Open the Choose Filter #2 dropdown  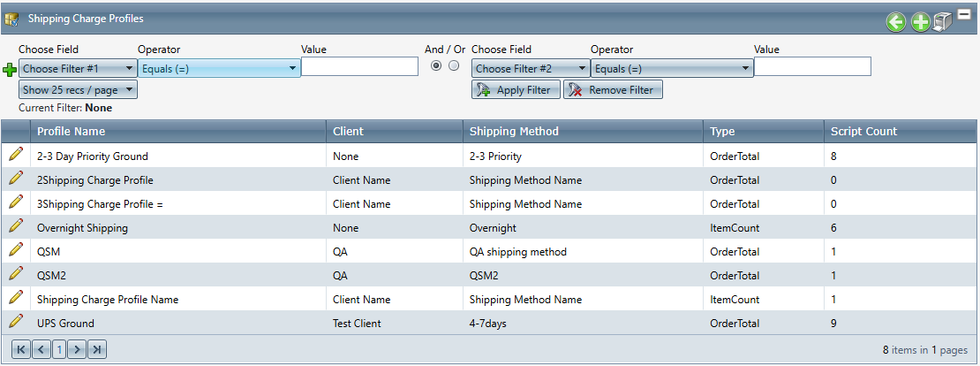[x=531, y=68]
